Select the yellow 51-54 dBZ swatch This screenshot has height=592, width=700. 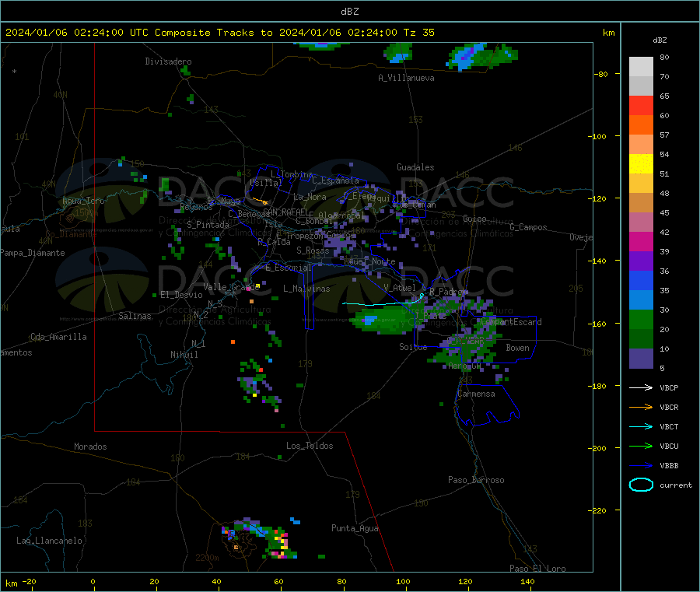point(641,164)
